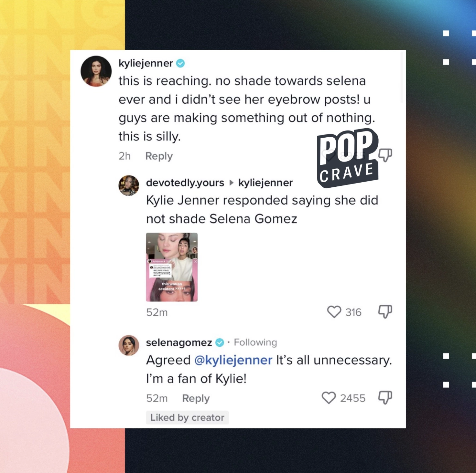Dislike selenagomez's comment with the thumbs-down icon
Viewport: 476px width, 473px height.
point(385,398)
